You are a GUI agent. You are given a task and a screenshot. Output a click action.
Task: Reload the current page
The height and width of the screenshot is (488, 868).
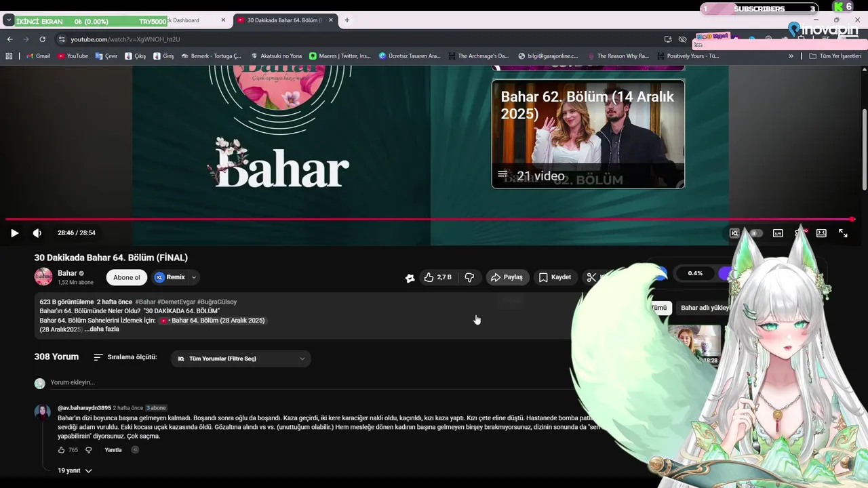pos(42,39)
